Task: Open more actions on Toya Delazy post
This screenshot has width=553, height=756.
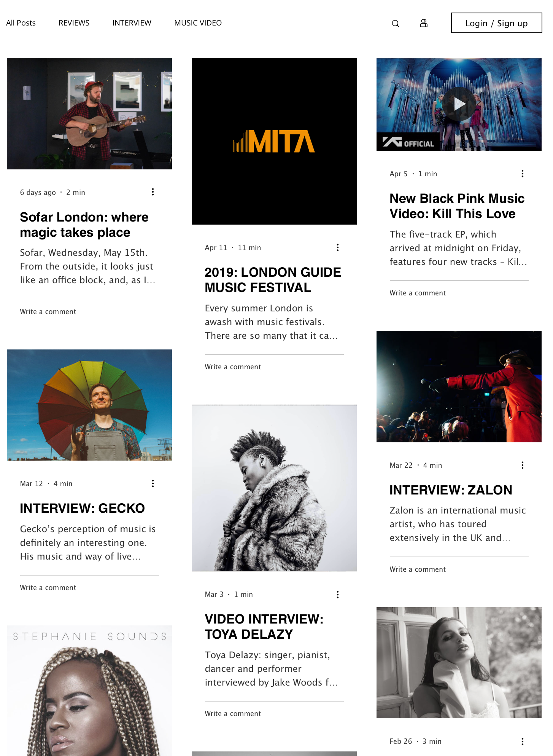Action: tap(338, 595)
